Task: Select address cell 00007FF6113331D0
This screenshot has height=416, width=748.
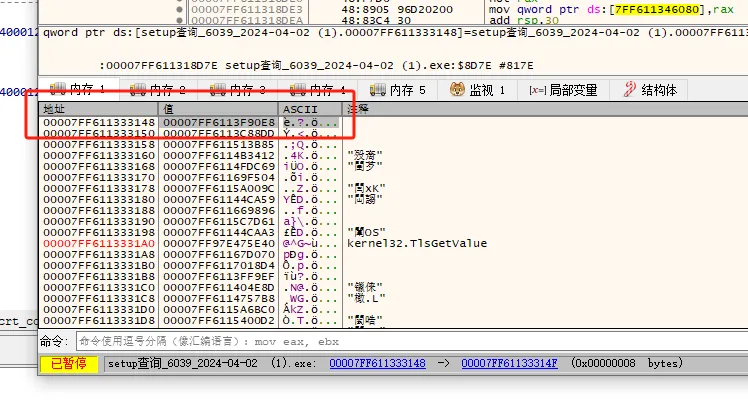Action: click(99, 310)
